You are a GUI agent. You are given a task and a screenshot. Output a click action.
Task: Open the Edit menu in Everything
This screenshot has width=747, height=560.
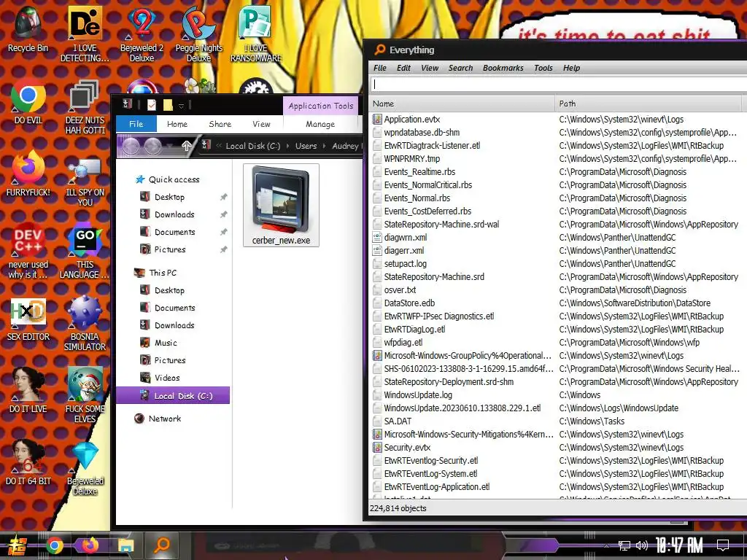(x=403, y=68)
